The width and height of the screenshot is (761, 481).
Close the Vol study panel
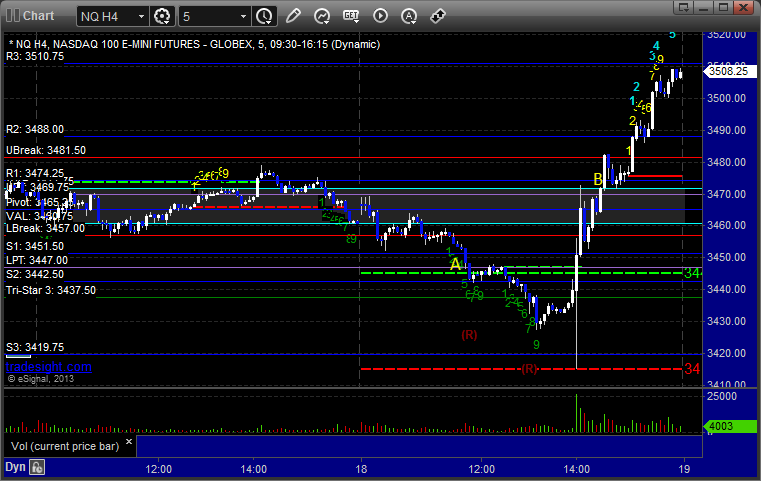tap(129, 442)
